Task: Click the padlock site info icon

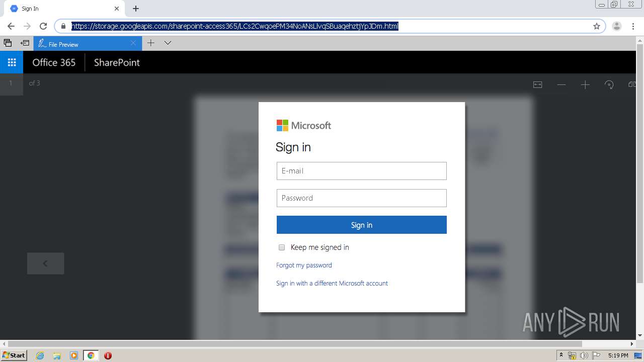Action: pos(63,26)
